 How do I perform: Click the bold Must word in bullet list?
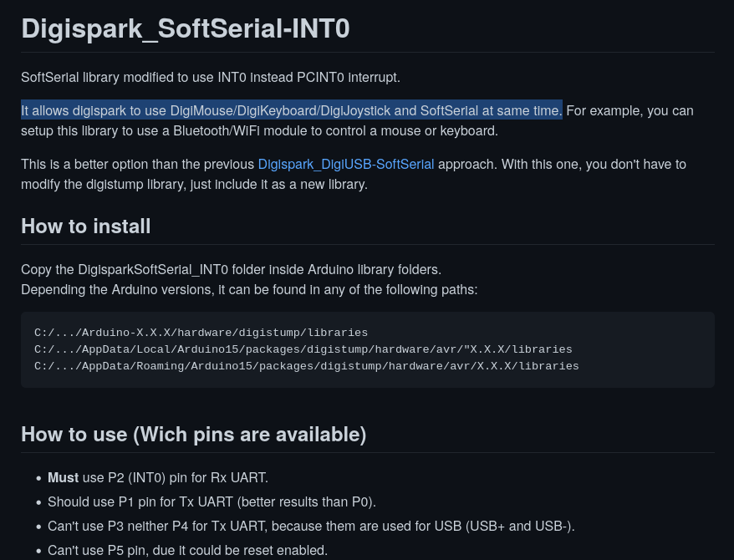(x=63, y=477)
